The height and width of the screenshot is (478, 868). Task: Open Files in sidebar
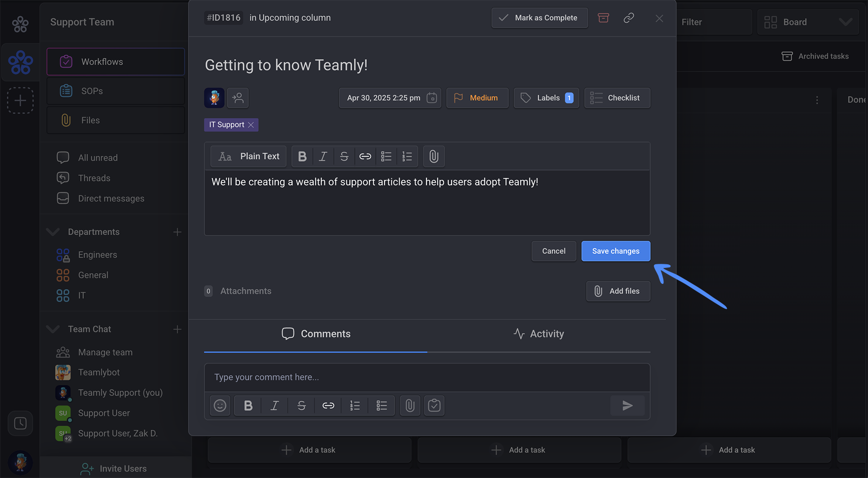pyautogui.click(x=116, y=120)
